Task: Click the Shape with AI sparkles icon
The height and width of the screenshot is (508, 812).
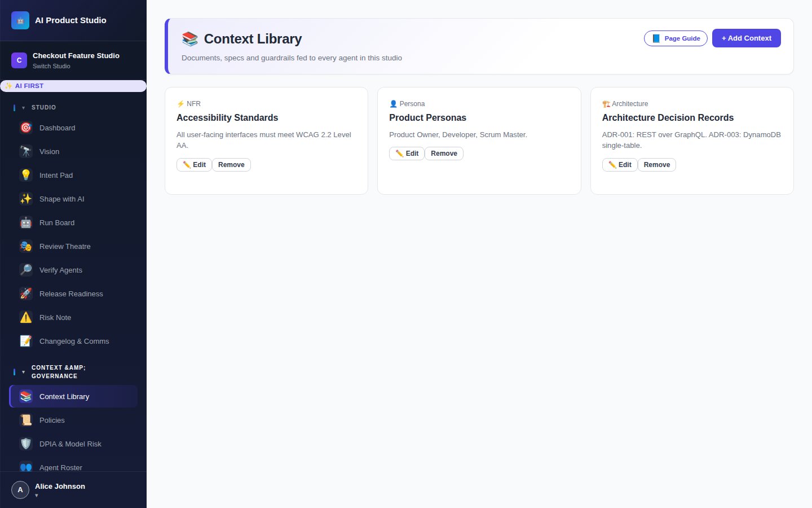Action: [26, 199]
